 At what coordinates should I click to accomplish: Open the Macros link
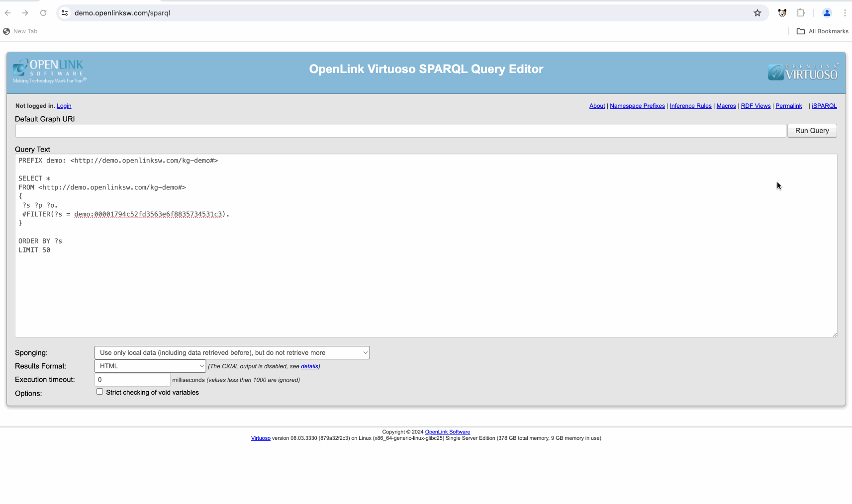pos(726,106)
